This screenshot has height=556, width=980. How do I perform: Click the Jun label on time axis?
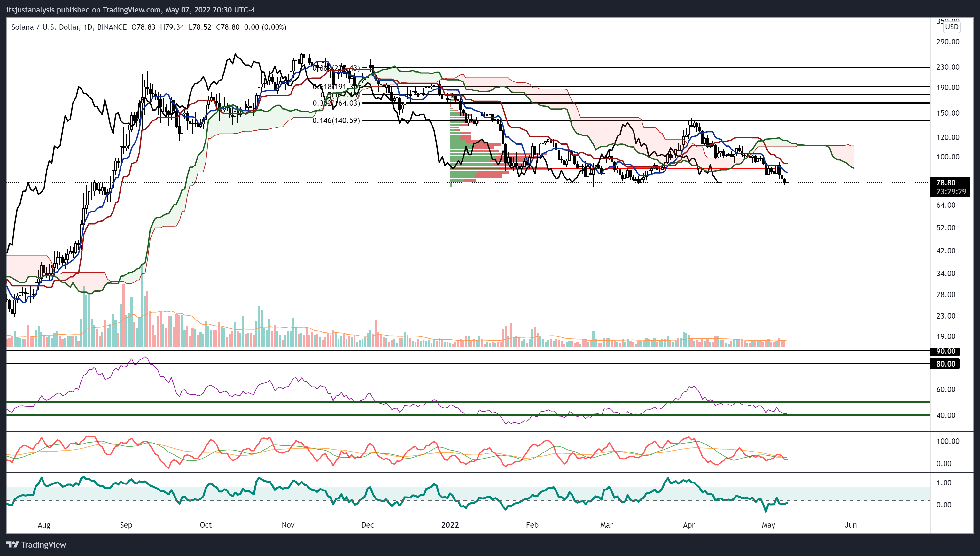(x=851, y=525)
